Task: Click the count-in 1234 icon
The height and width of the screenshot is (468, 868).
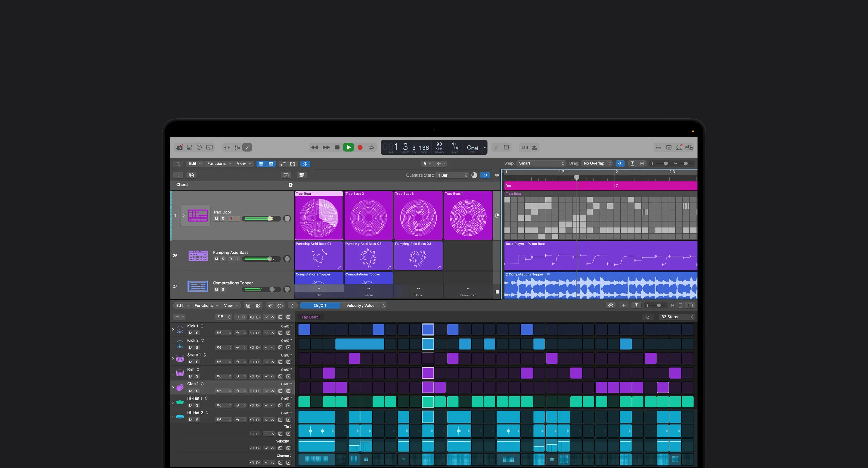Action: point(525,147)
